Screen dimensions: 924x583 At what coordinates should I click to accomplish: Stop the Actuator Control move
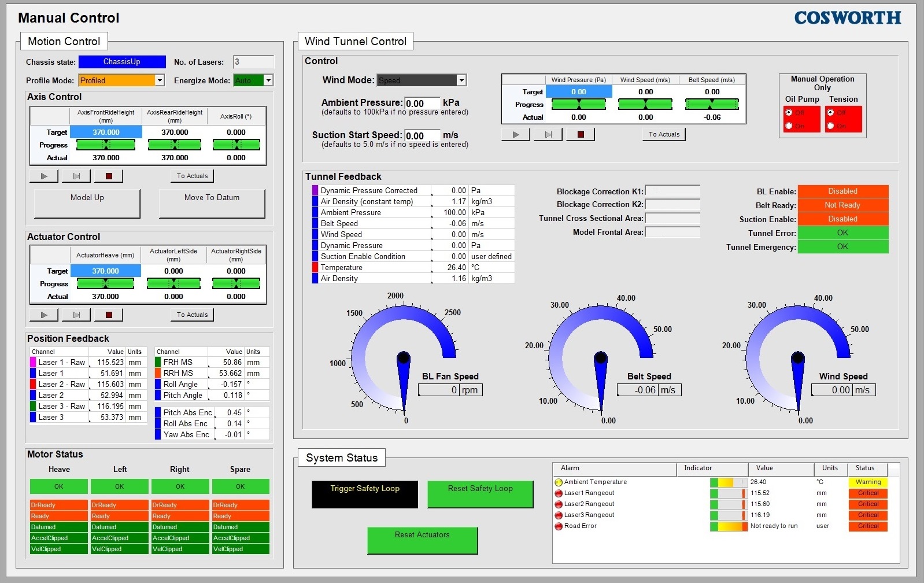click(x=109, y=315)
